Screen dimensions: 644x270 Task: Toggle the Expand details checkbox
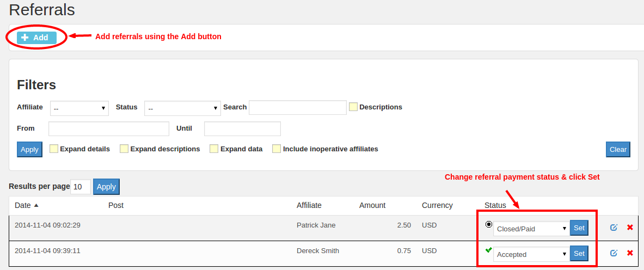[x=54, y=149]
